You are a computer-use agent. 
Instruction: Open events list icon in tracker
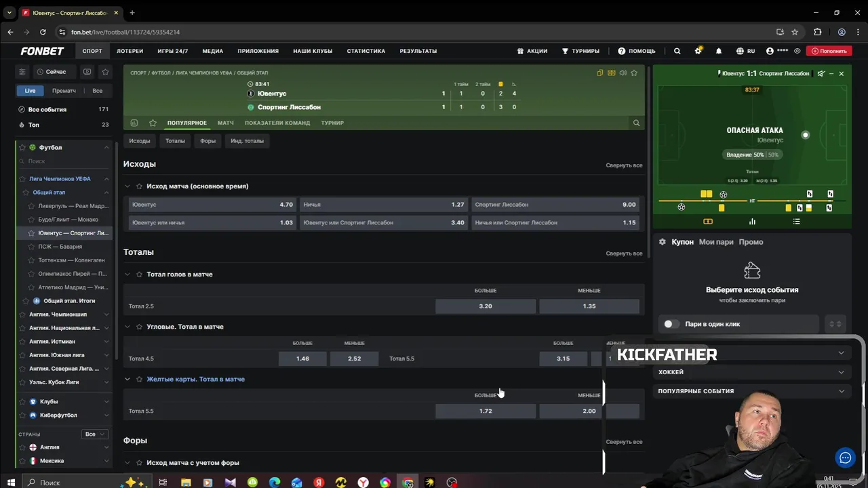pyautogui.click(x=796, y=222)
